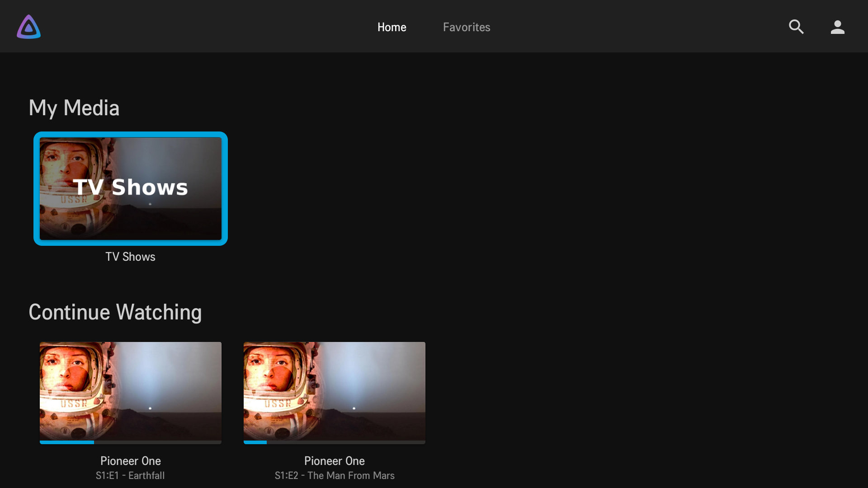Click the My Media section heading
Screen dimensions: 868x488
(x=74, y=108)
